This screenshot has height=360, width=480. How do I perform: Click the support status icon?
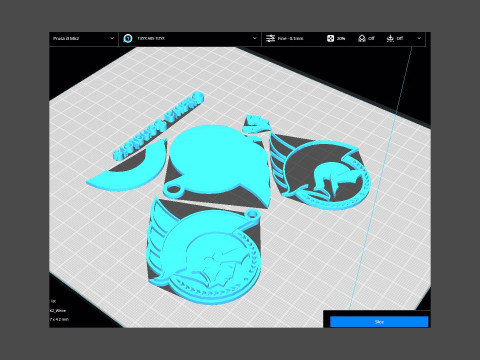click(362, 38)
